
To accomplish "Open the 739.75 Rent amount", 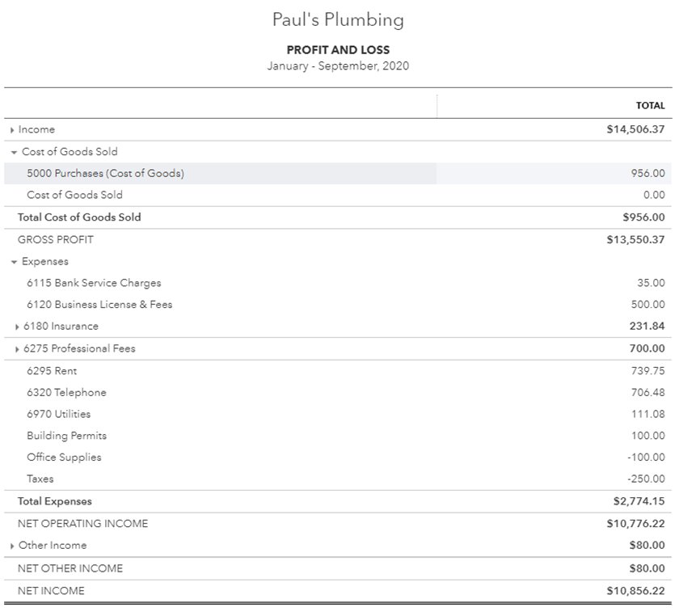I will (x=648, y=371).
